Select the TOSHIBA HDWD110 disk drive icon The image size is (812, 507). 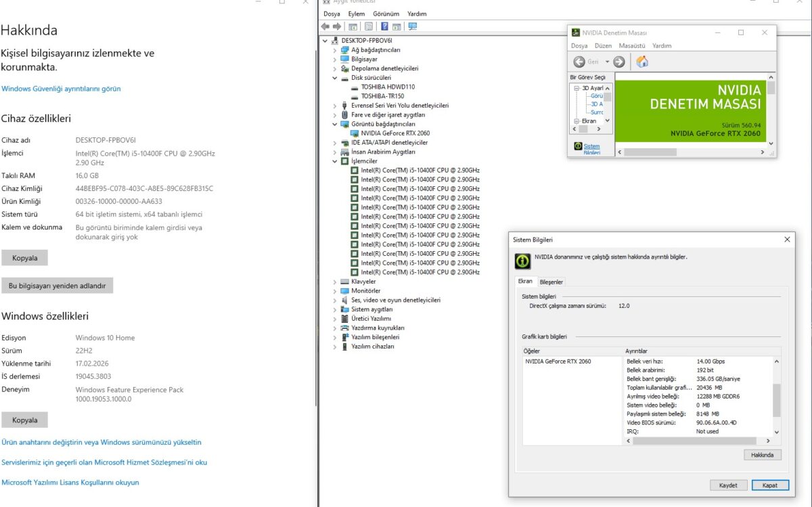pyautogui.click(x=355, y=87)
